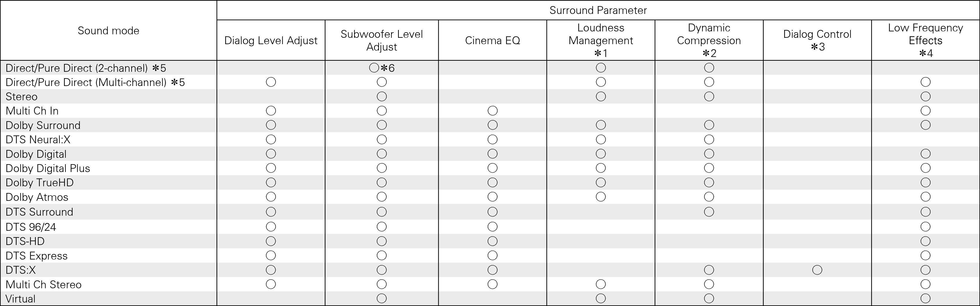Viewport: 980px width, 306px height.
Task: Click the Sound mode column header
Action: [x=109, y=31]
